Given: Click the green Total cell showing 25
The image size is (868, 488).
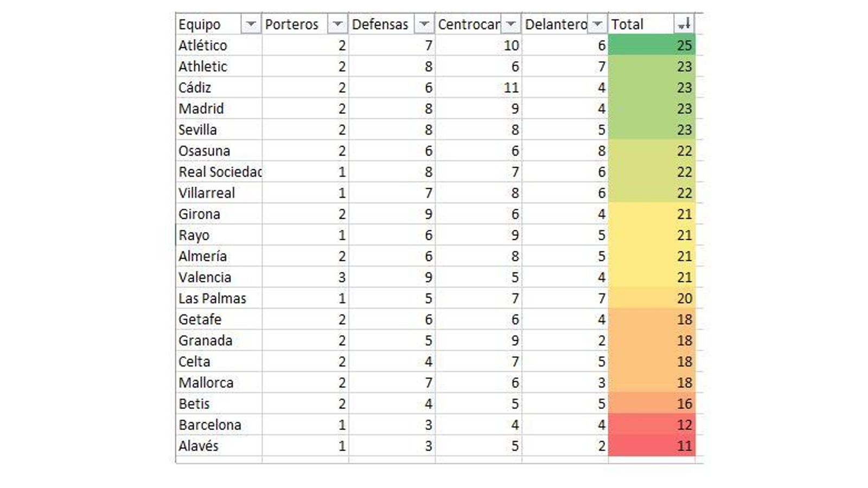Looking at the screenshot, I should [x=651, y=45].
